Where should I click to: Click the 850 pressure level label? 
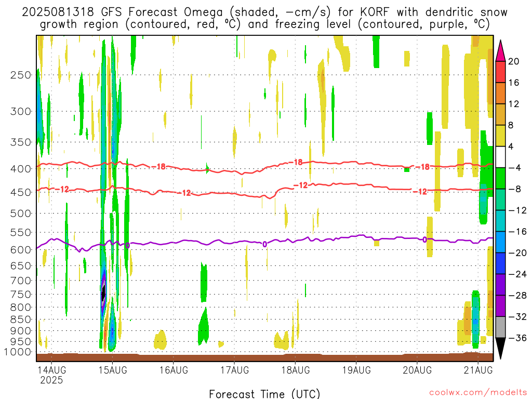click(x=21, y=320)
